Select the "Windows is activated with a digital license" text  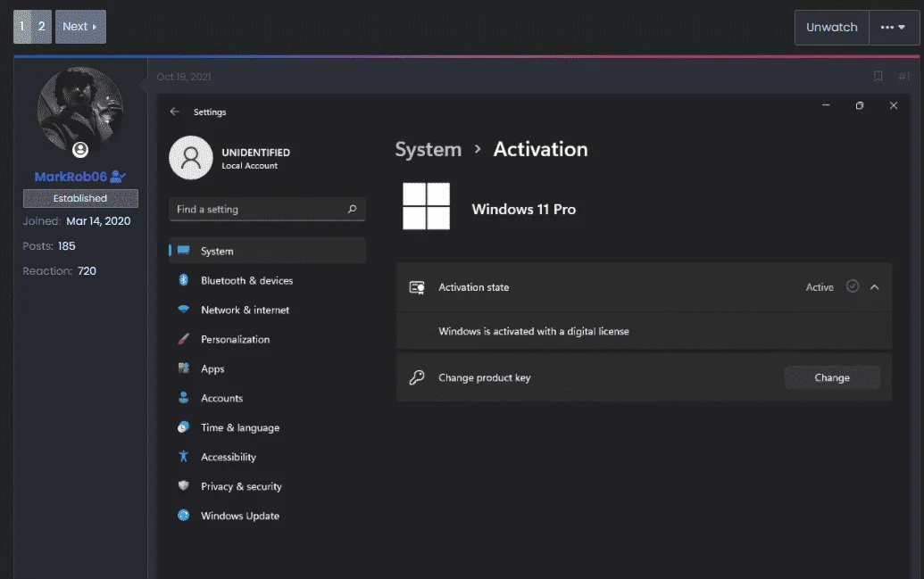point(533,331)
